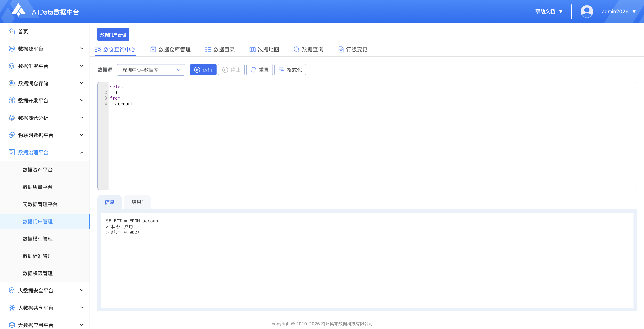The width and height of the screenshot is (644, 329).
Task: Expand the 大数据安全平台 menu chevron
Action: pyautogui.click(x=81, y=290)
